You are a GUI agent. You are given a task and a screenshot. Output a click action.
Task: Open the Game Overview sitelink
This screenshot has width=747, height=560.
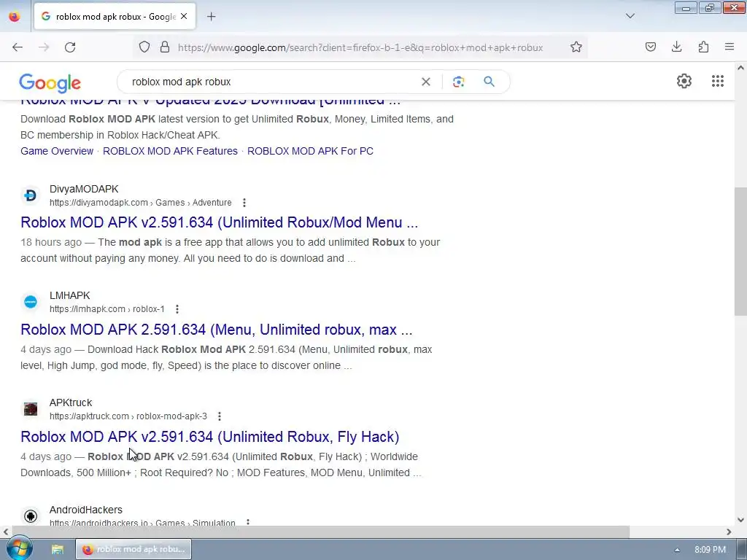(57, 151)
